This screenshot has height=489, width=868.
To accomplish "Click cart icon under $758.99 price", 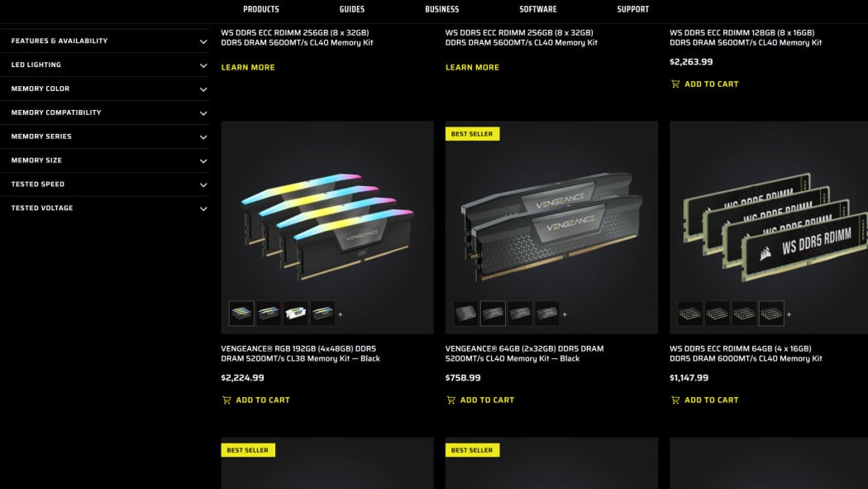I will pos(451,400).
